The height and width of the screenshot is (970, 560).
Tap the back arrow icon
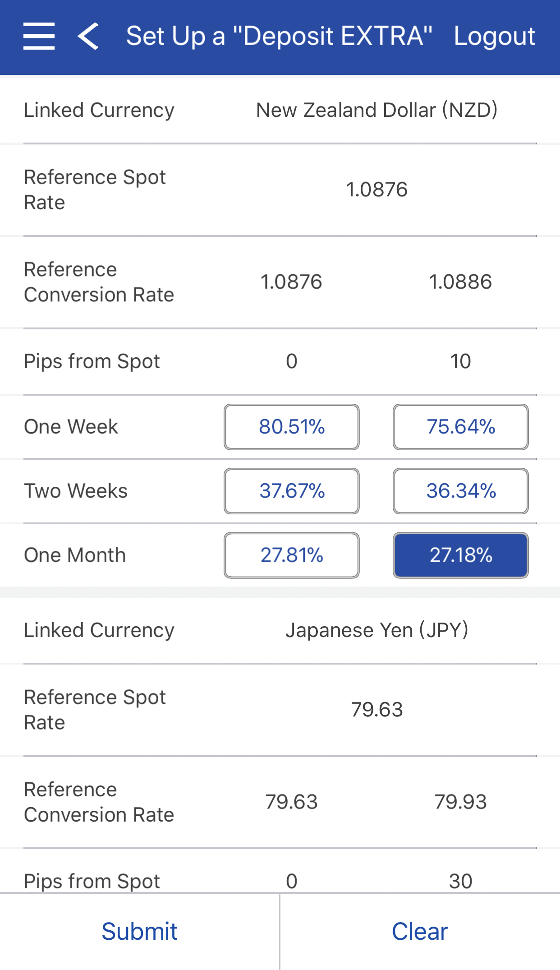(x=88, y=36)
